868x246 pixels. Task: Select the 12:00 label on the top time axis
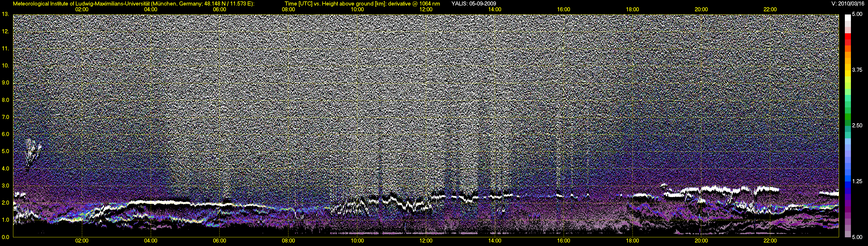(x=426, y=10)
